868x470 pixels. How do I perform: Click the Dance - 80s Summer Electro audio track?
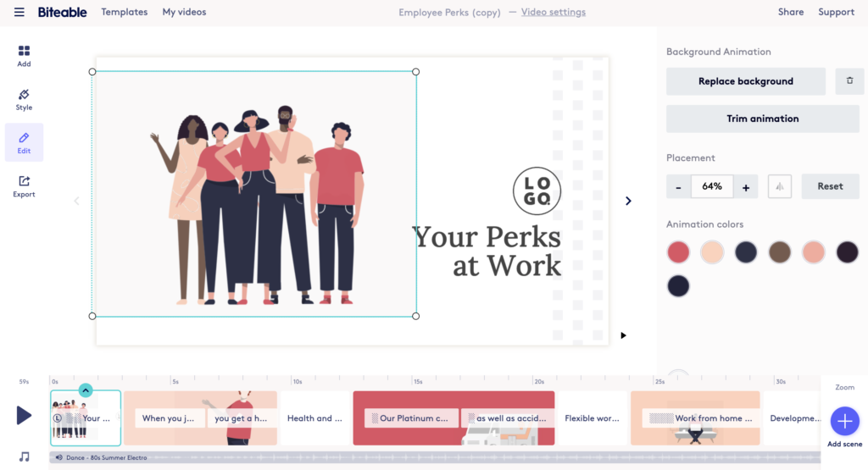(x=435, y=457)
